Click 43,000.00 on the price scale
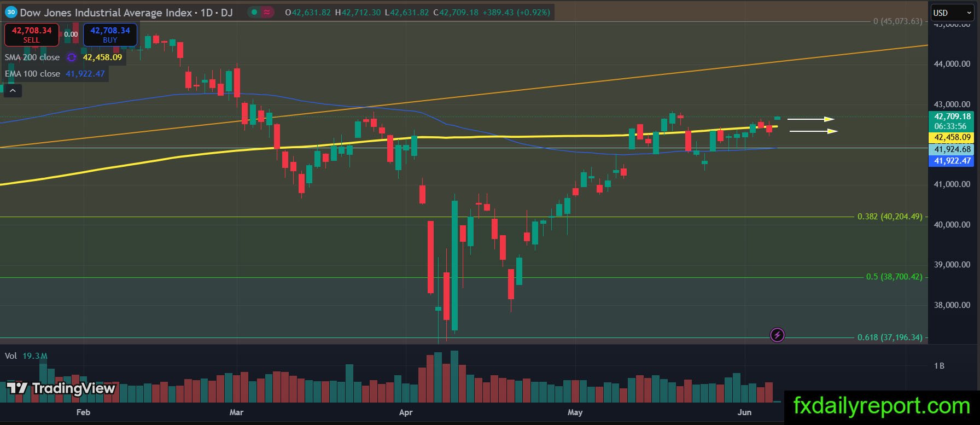 (952, 104)
